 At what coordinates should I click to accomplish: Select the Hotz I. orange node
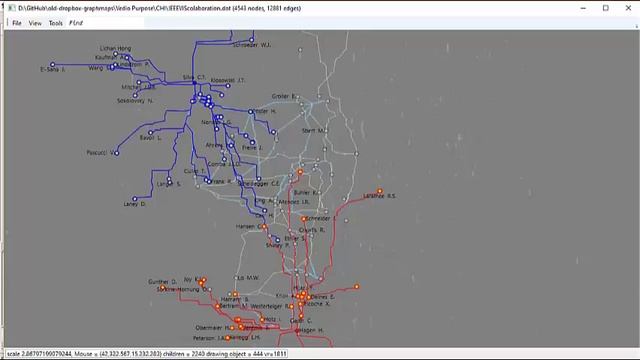coord(262,320)
